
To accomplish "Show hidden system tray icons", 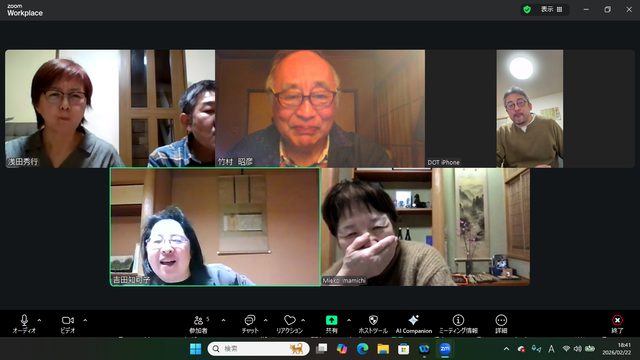I will [x=507, y=349].
